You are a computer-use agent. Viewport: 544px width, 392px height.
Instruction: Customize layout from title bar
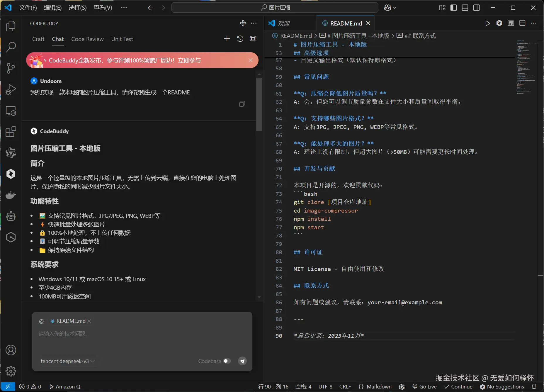(x=442, y=8)
